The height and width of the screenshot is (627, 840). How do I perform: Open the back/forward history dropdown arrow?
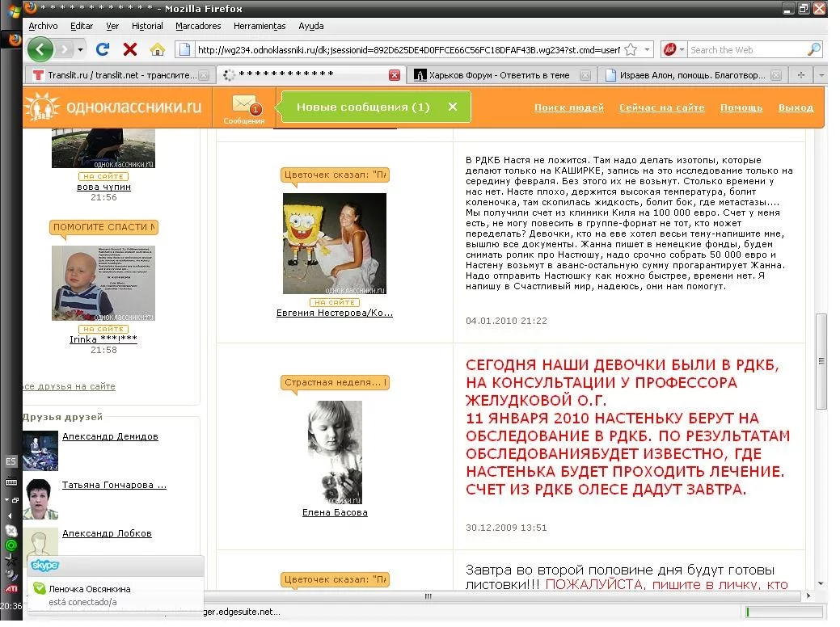click(x=80, y=50)
